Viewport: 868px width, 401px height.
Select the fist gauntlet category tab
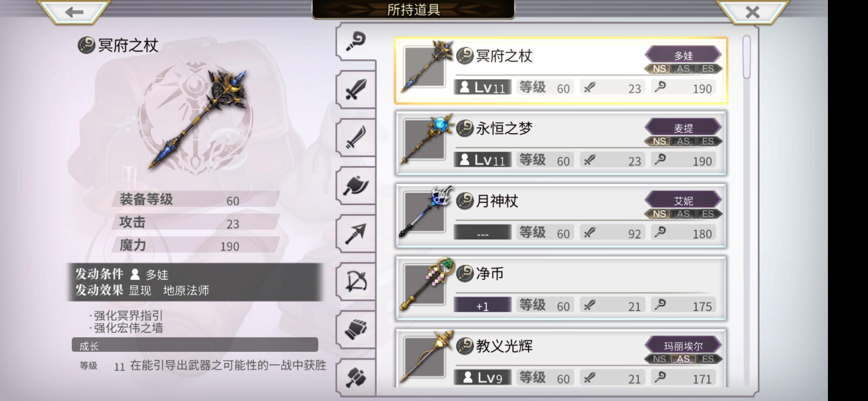coord(356,329)
